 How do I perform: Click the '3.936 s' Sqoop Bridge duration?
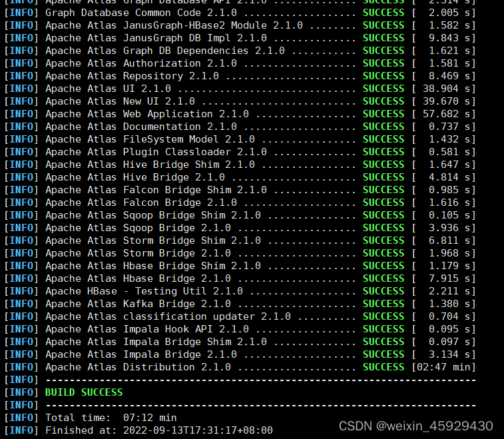pos(449,228)
